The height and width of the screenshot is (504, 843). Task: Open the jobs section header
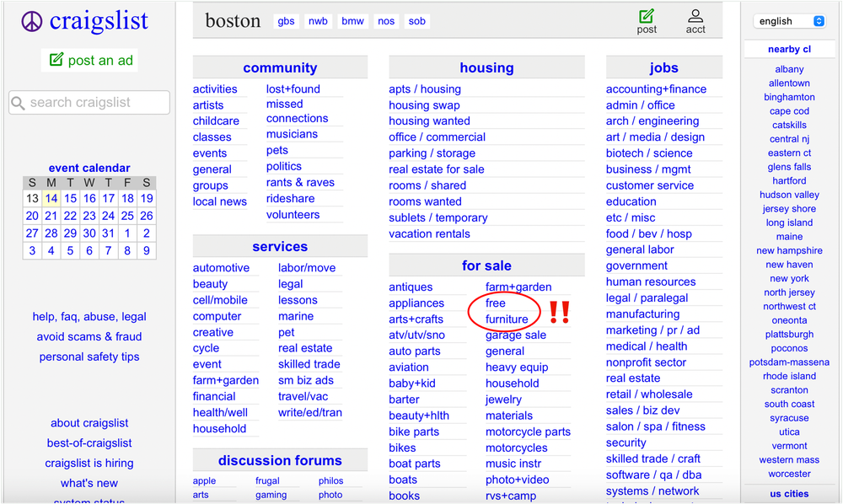click(664, 67)
